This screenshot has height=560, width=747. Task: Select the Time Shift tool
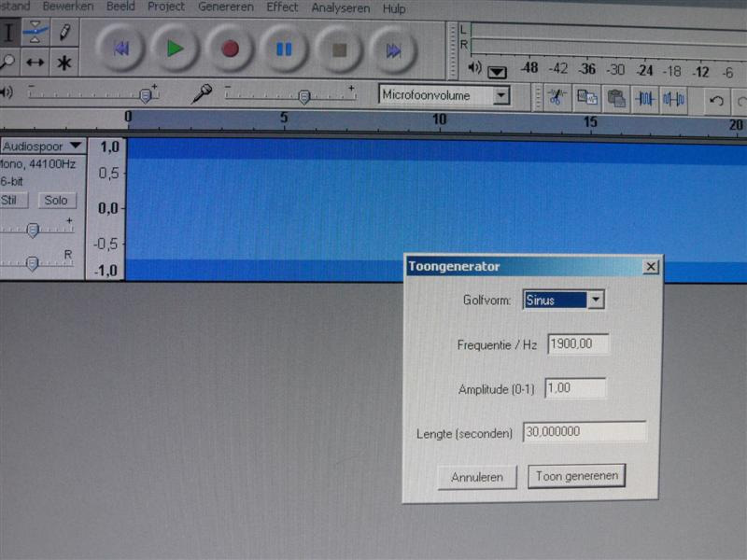coord(35,63)
